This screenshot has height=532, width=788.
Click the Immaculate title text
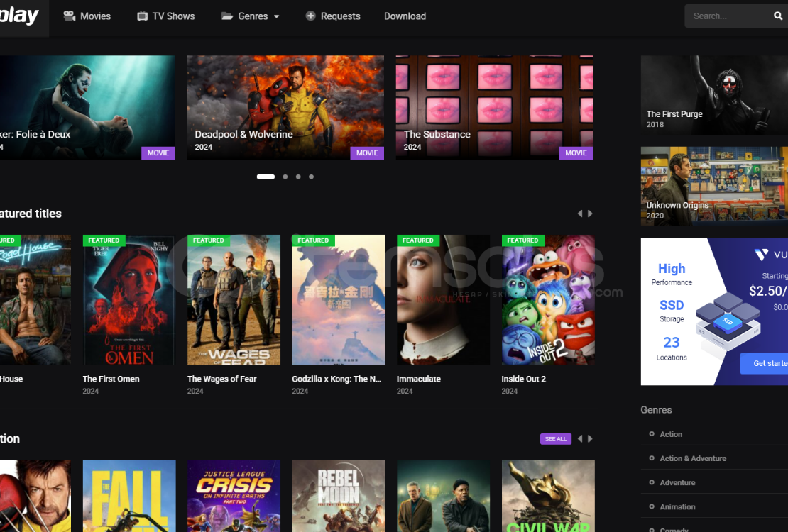pos(419,379)
